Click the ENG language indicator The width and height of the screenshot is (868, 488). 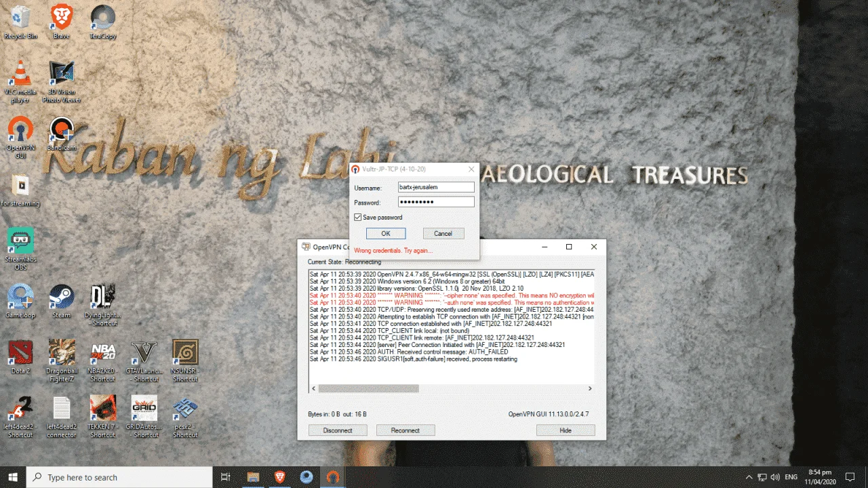[x=791, y=477]
